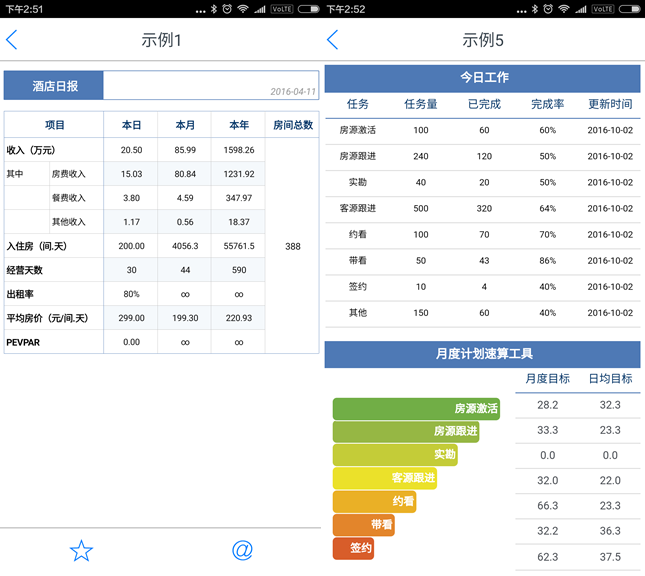The width and height of the screenshot is (645, 576).
Task: Open the 签约 task row in table
Action: (482, 287)
